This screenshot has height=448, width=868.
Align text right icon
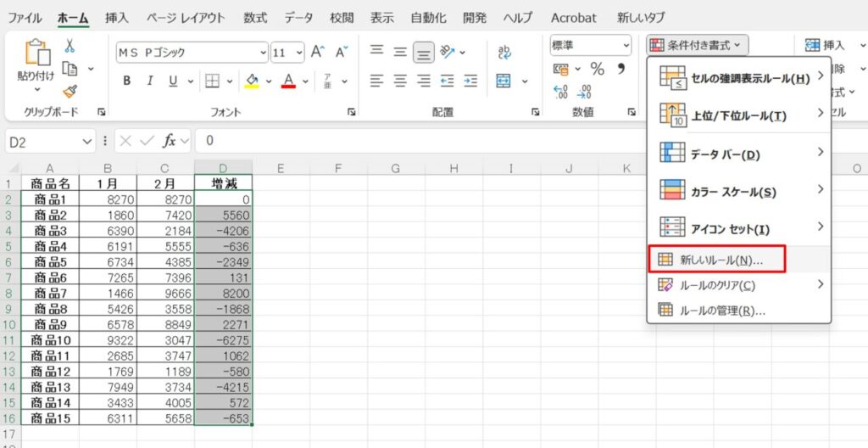[424, 81]
